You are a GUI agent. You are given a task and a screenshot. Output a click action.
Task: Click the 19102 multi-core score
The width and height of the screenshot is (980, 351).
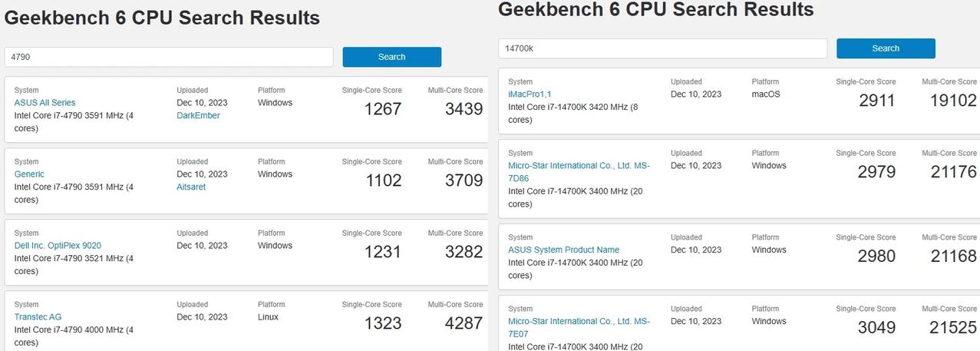[953, 101]
